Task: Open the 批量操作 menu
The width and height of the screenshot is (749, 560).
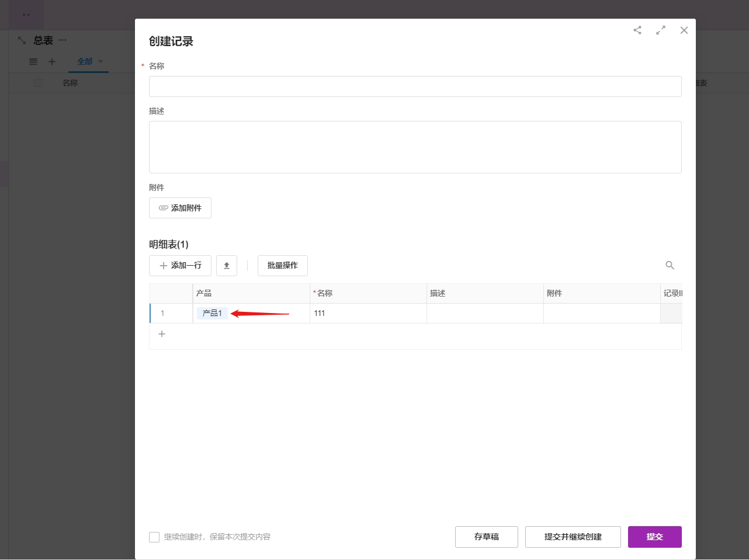Action: [283, 266]
